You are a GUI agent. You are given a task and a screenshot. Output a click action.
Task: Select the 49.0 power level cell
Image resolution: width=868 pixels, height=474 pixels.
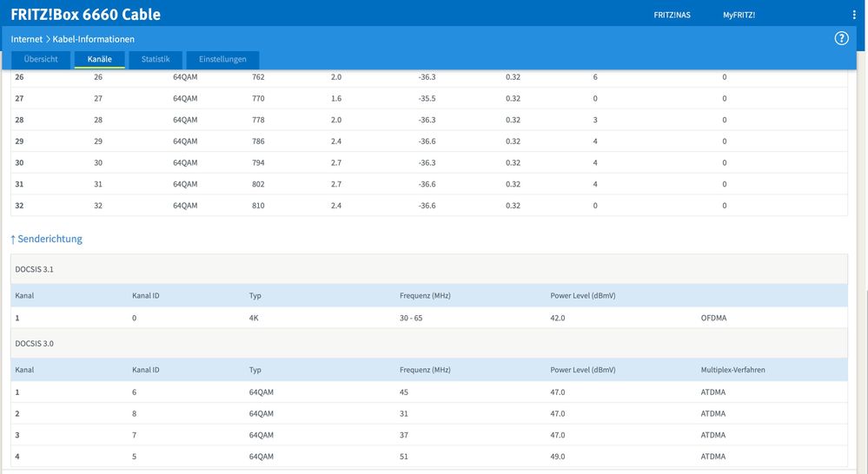tap(557, 457)
